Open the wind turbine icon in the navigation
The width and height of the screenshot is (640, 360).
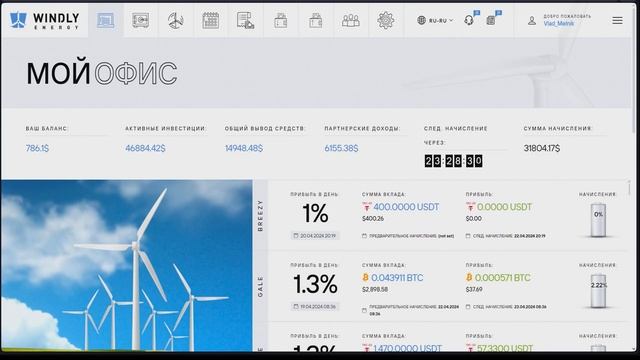coord(176,20)
